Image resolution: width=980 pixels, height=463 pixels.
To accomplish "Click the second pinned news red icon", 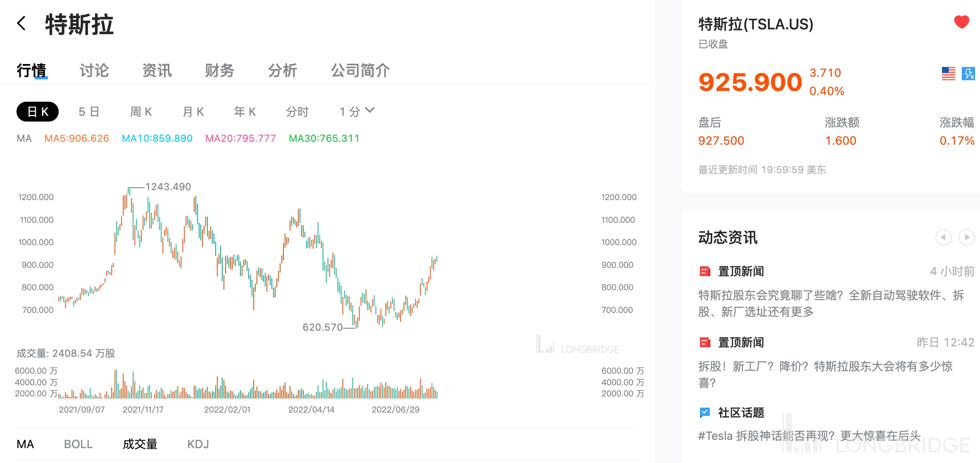I will 704,342.
